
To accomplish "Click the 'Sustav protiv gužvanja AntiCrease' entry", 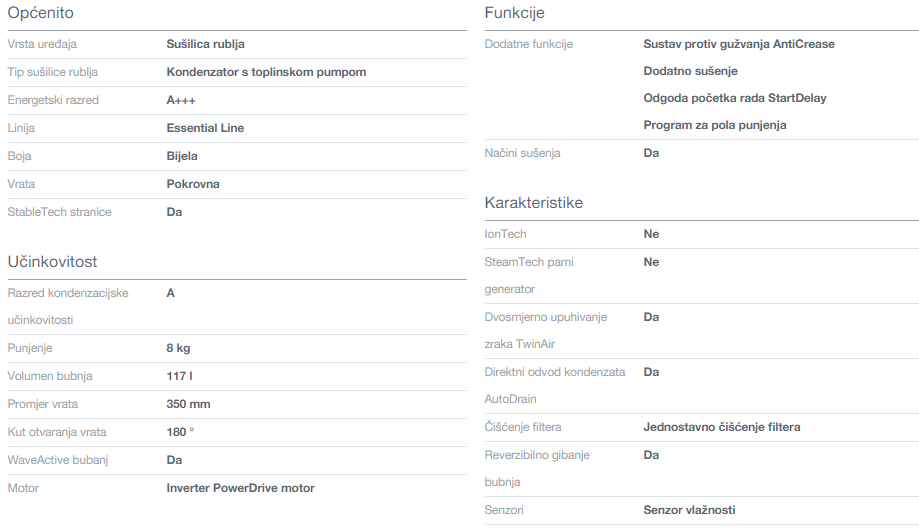I will [x=738, y=44].
